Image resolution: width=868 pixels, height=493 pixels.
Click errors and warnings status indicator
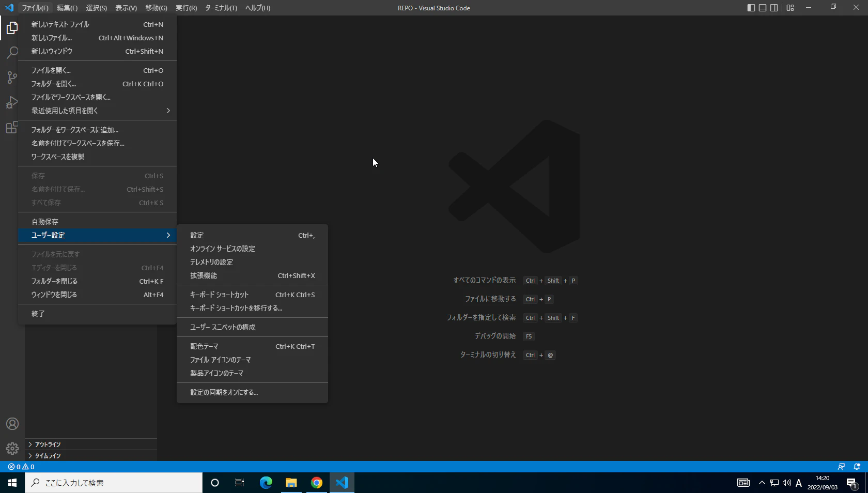[x=21, y=467]
